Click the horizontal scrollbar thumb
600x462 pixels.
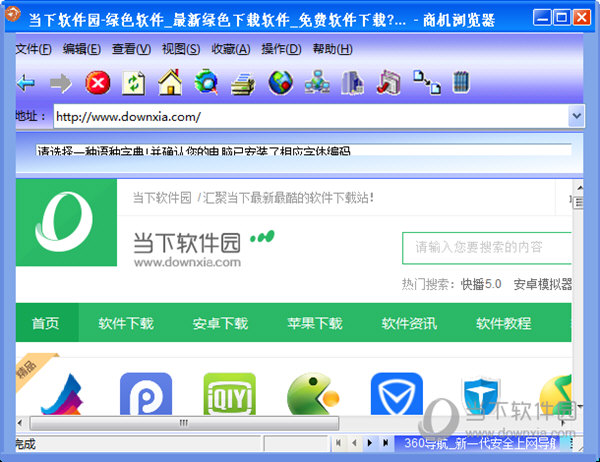coord(184,423)
